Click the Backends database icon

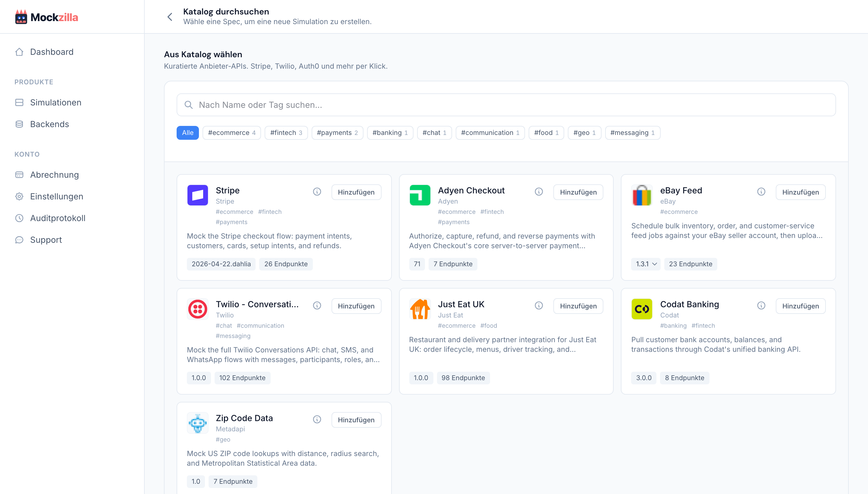19,124
